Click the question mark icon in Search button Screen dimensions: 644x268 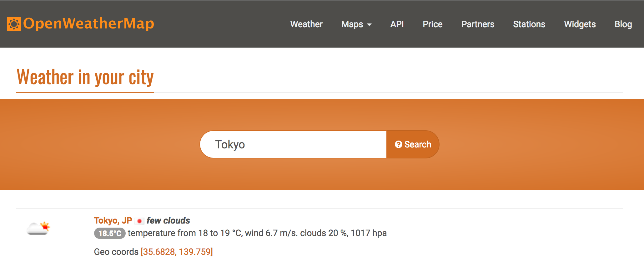[x=398, y=144]
